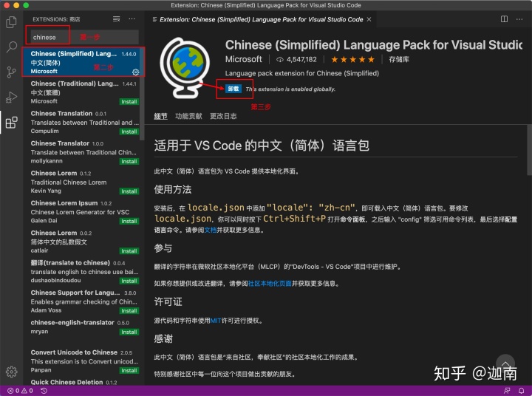
Task: Click the history icon in status bar
Action: pos(44,391)
